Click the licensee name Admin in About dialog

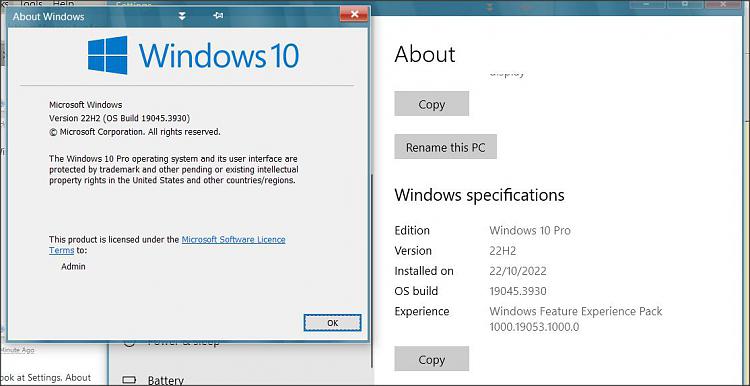tap(73, 266)
